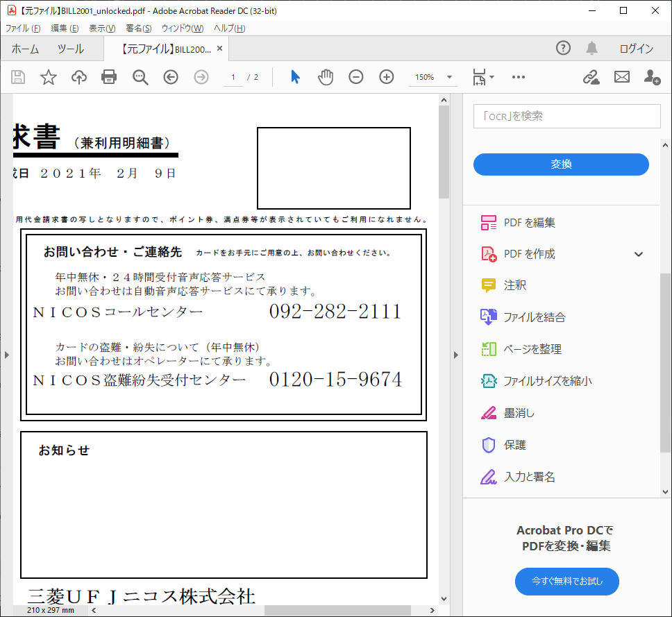Go to previous page arrow icon
This screenshot has width=672, height=617.
tap(171, 77)
